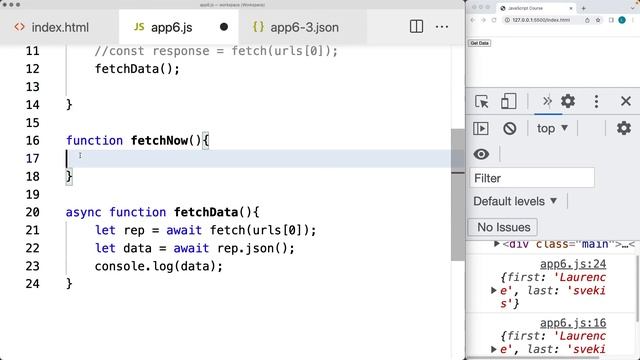This screenshot has width=640, height=360.
Task: Open the DevTools customize kebab menu
Action: coord(596,101)
